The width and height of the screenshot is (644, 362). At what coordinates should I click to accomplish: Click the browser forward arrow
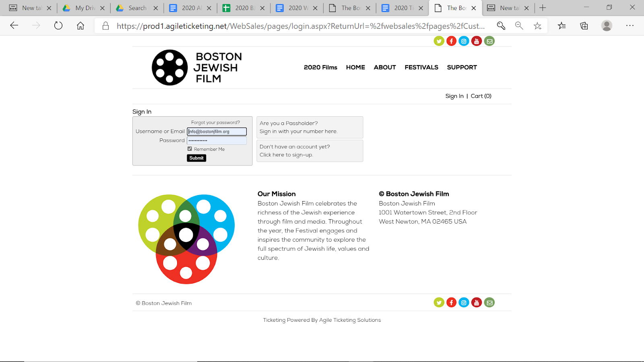36,26
